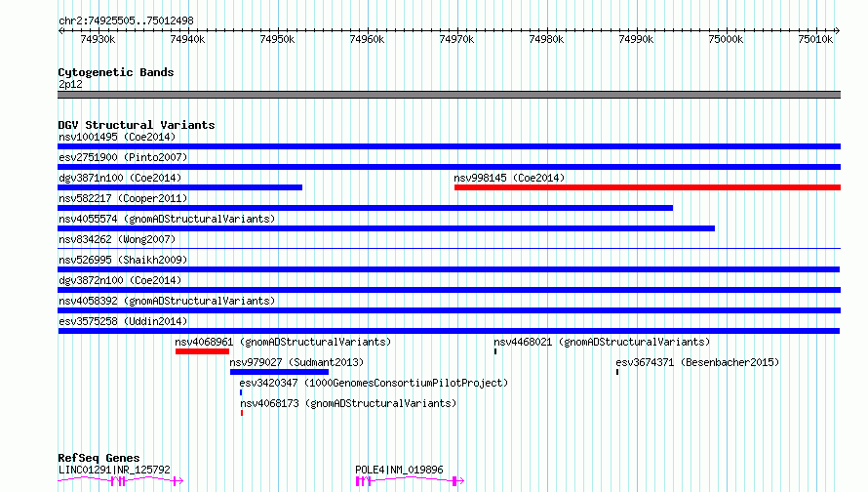Open the dgv3871n100 (Coe2014) variant label
The height and width of the screenshot is (492, 868).
(120, 178)
